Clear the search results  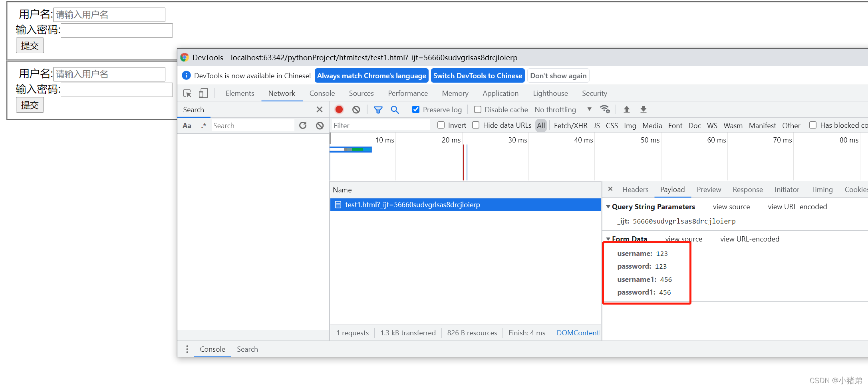pos(320,126)
